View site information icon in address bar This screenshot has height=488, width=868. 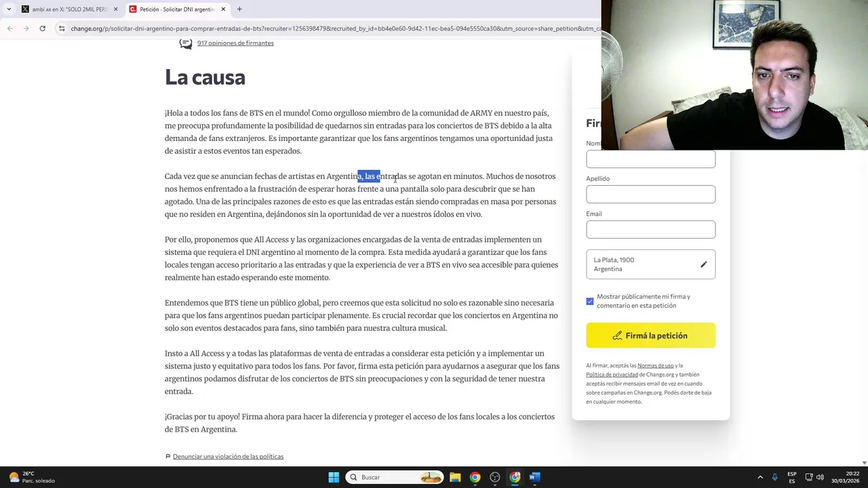coord(62,28)
